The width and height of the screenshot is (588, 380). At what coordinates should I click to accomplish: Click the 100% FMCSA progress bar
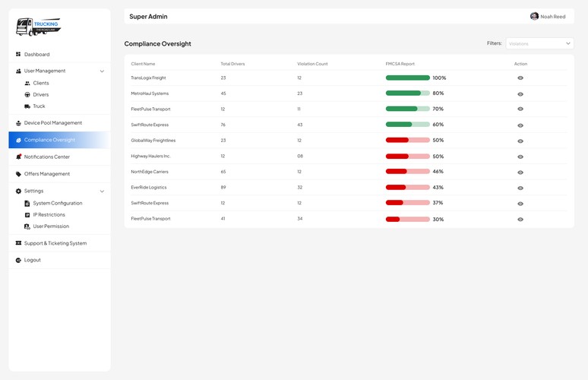click(x=408, y=78)
